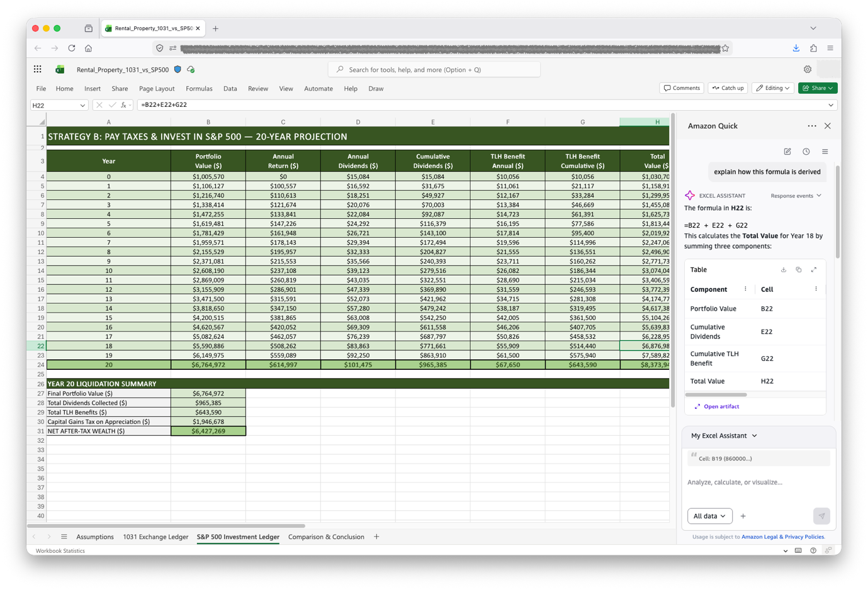The height and width of the screenshot is (590, 868).
Task: Click the search for tools box
Action: (x=434, y=69)
